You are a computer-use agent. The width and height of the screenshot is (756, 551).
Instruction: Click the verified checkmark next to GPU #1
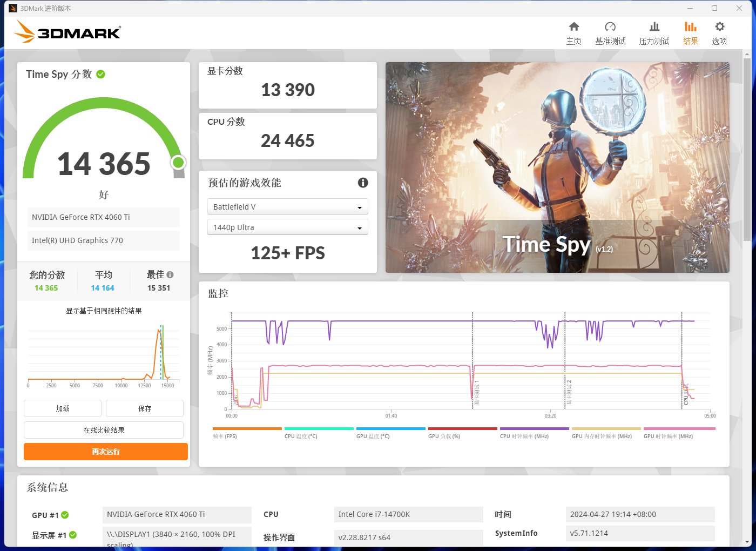[66, 515]
